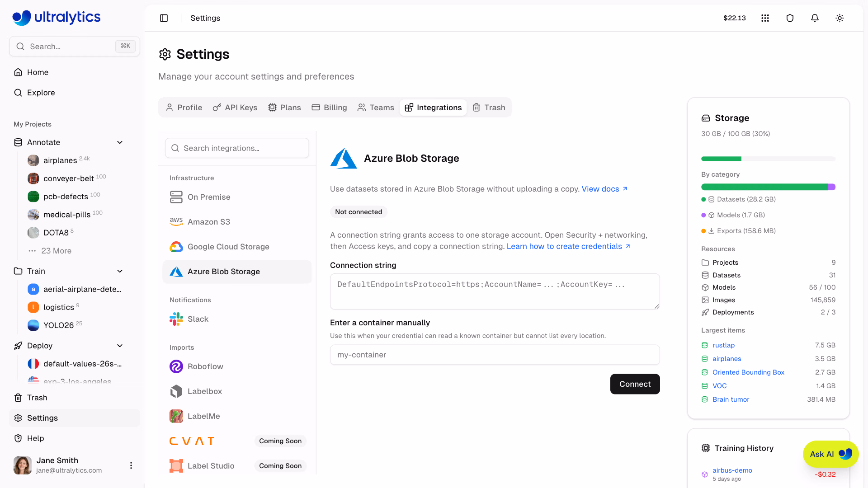The image size is (868, 488).
Task: Click Connect button
Action: pyautogui.click(x=635, y=384)
